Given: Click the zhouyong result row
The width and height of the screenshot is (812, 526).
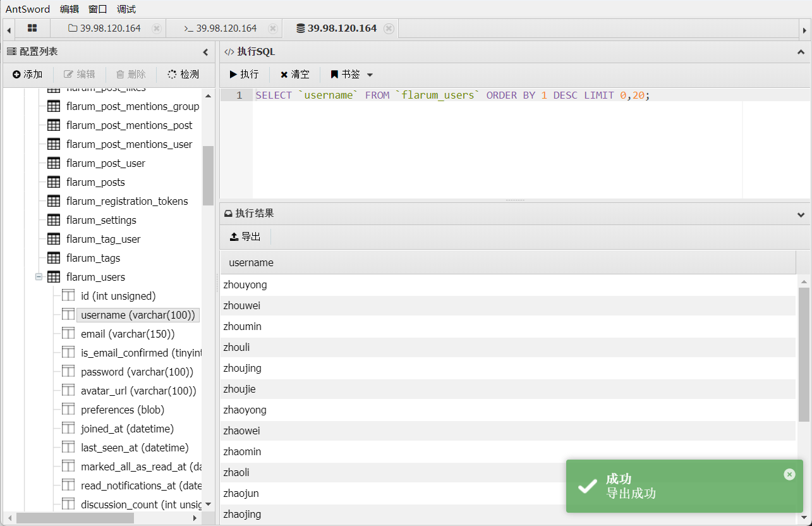Looking at the screenshot, I should 508,285.
